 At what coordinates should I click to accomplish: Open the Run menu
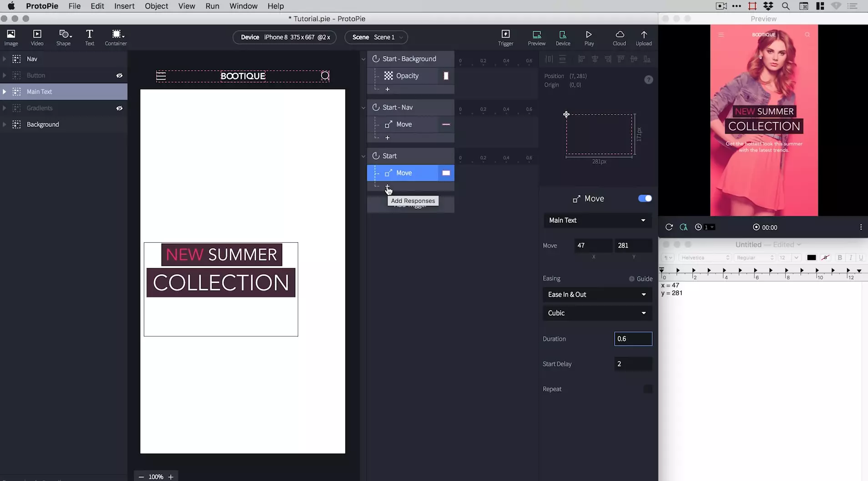click(x=212, y=6)
